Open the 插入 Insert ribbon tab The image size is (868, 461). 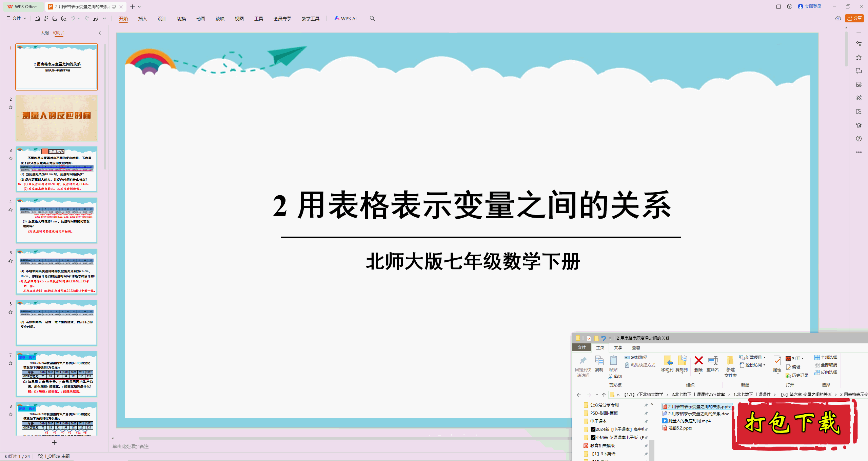pyautogui.click(x=143, y=19)
